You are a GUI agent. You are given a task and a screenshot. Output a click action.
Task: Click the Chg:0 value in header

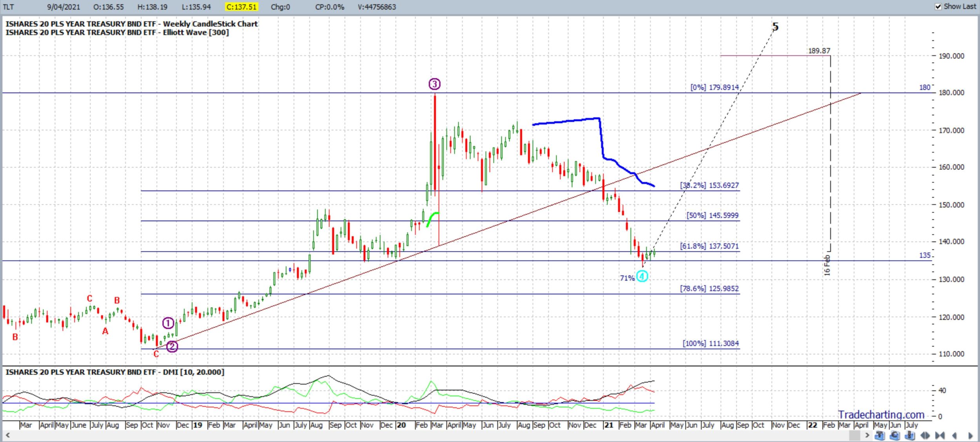click(x=280, y=7)
